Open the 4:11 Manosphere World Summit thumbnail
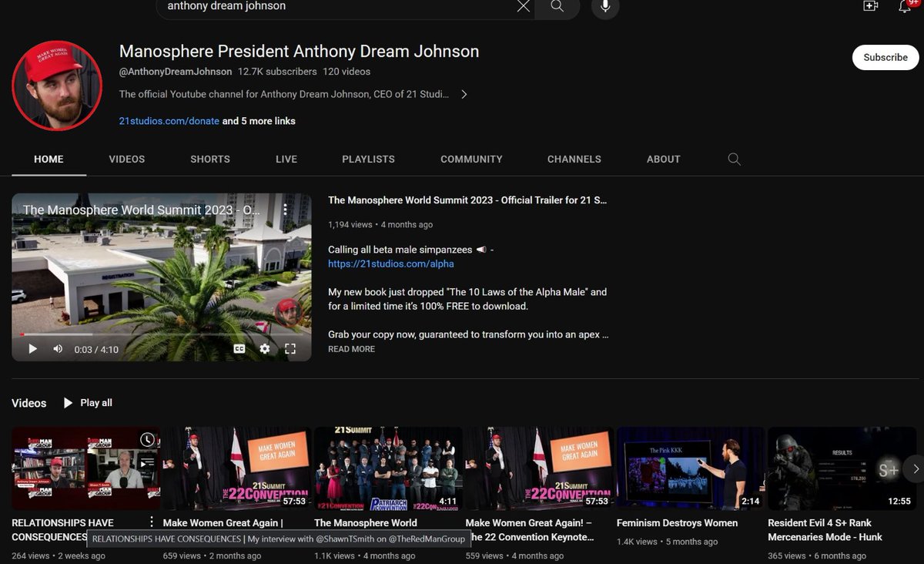Screen dimensions: 924x564 pyautogui.click(x=388, y=468)
